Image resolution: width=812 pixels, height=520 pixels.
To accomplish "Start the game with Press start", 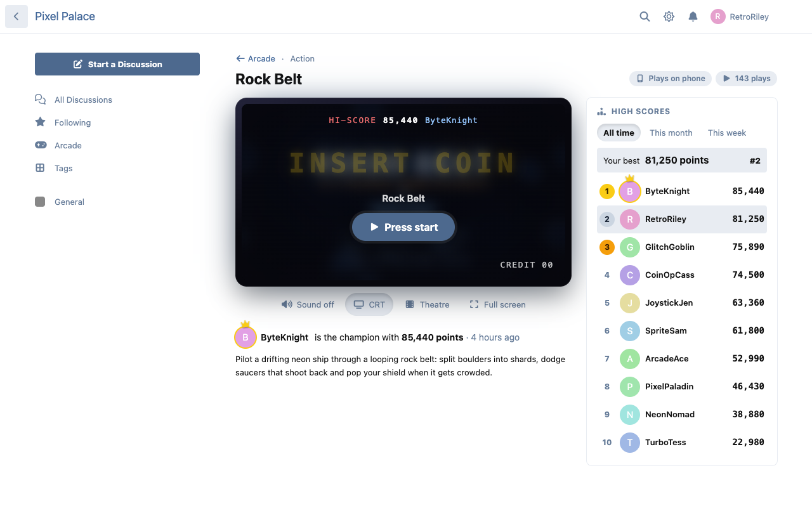I will pyautogui.click(x=403, y=227).
